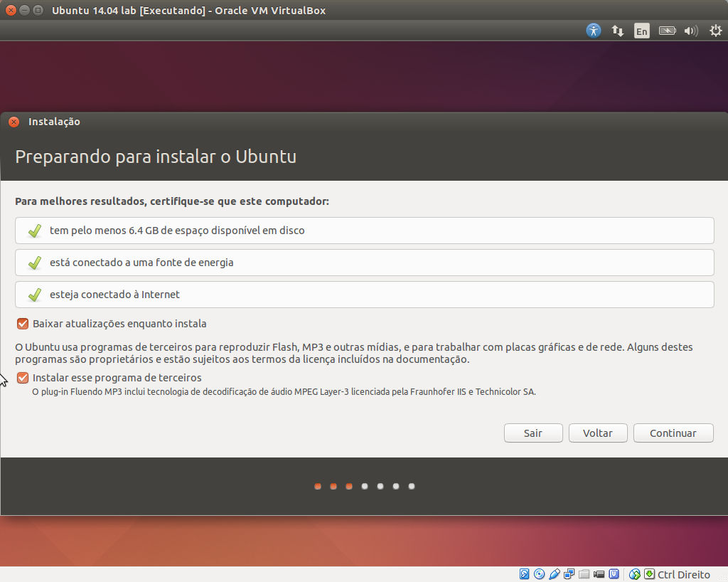This screenshot has width=728, height=582.
Task: Click the Continuar button
Action: 673,433
